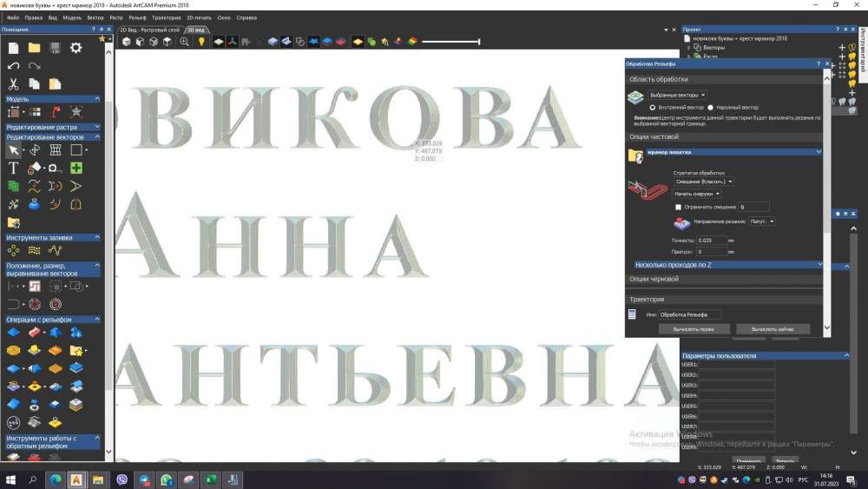Viewport: 868px width, 489px height.
Task: Open file with the yellow folder icon
Action: (35, 48)
